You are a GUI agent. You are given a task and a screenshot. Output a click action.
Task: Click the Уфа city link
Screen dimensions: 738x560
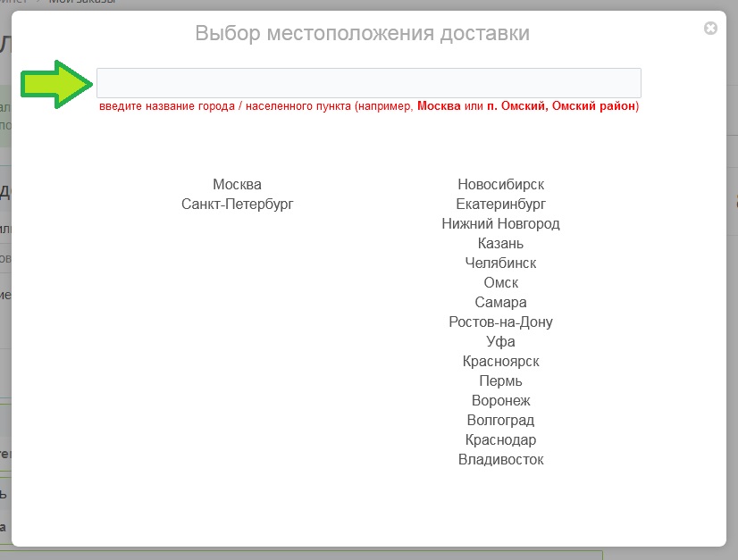point(500,342)
